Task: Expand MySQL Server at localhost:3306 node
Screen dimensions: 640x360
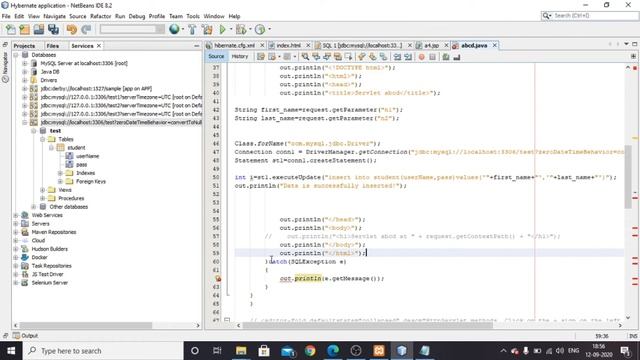Action: pos(24,63)
